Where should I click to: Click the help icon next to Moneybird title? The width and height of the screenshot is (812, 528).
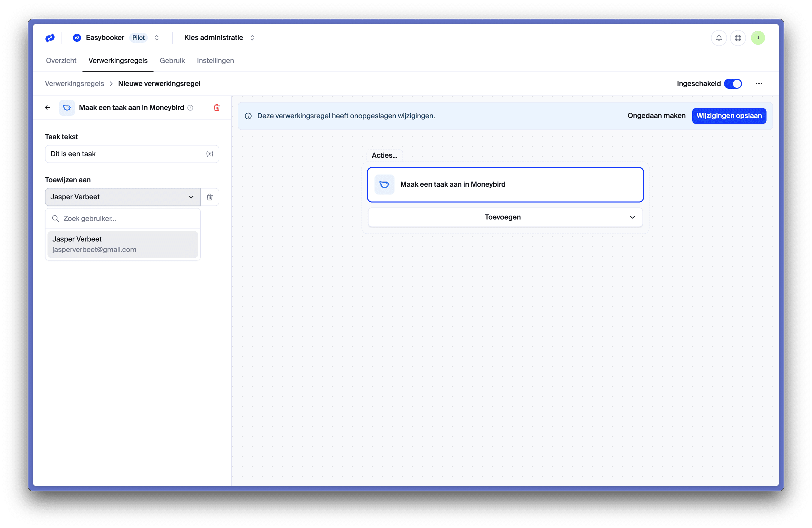pyautogui.click(x=190, y=108)
